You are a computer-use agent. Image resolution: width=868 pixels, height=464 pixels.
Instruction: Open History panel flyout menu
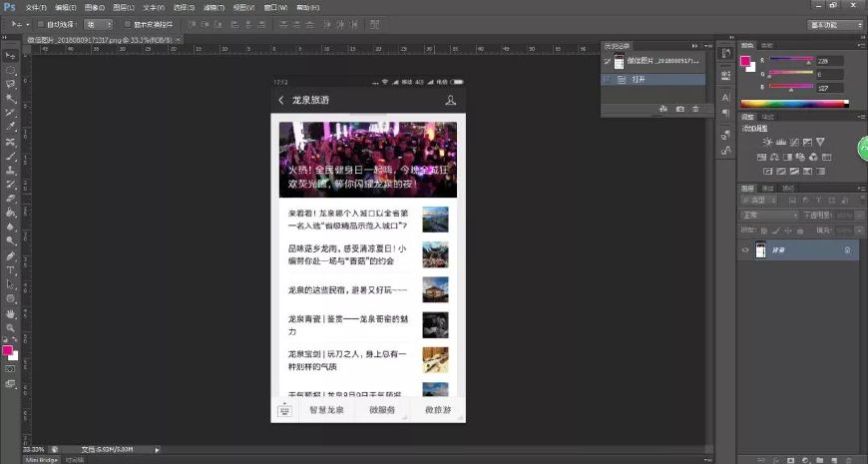pos(708,46)
